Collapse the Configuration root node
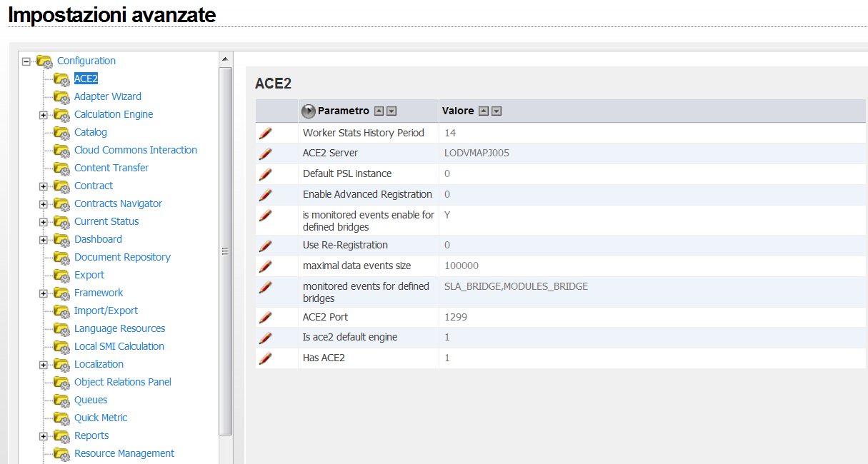This screenshot has height=464, width=868. [x=26, y=61]
